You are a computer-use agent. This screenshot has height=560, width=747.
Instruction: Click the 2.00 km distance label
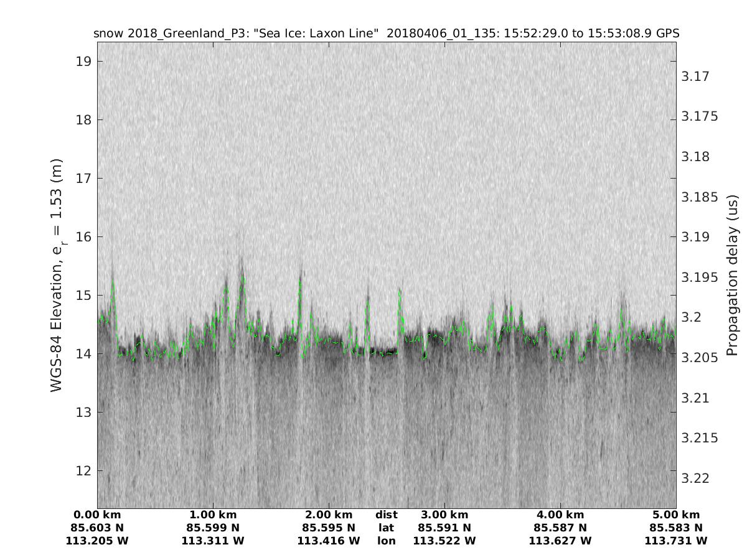(x=329, y=515)
